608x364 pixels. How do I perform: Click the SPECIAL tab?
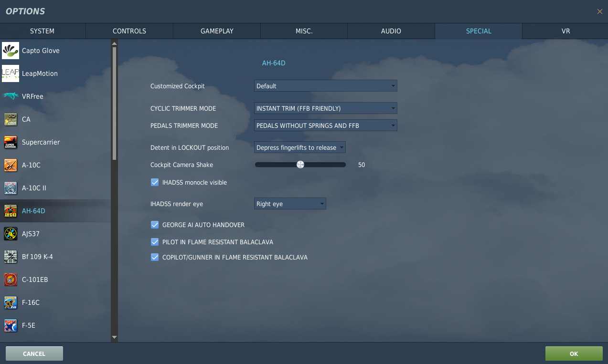(x=479, y=31)
